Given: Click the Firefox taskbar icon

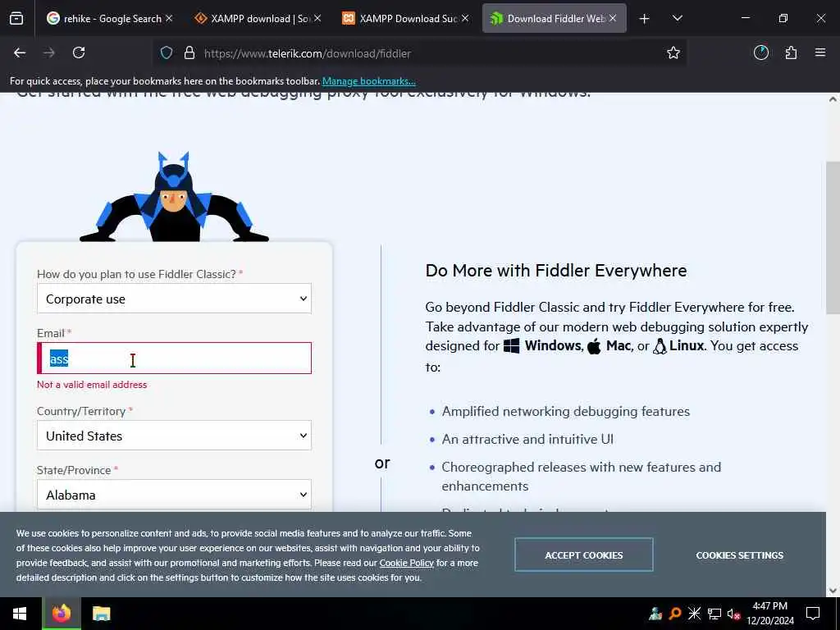Looking at the screenshot, I should coord(61,614).
